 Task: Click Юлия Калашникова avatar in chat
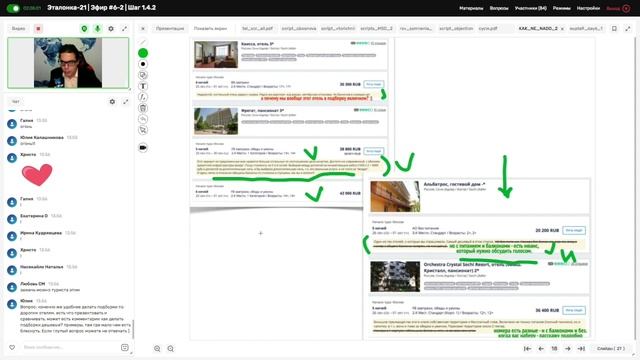tap(12, 141)
